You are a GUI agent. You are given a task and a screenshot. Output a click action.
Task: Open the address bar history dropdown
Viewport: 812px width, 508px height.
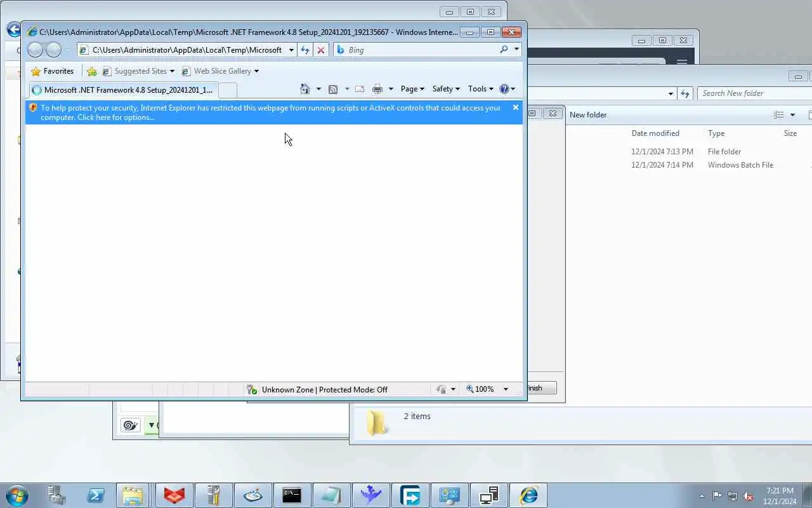tap(291, 50)
